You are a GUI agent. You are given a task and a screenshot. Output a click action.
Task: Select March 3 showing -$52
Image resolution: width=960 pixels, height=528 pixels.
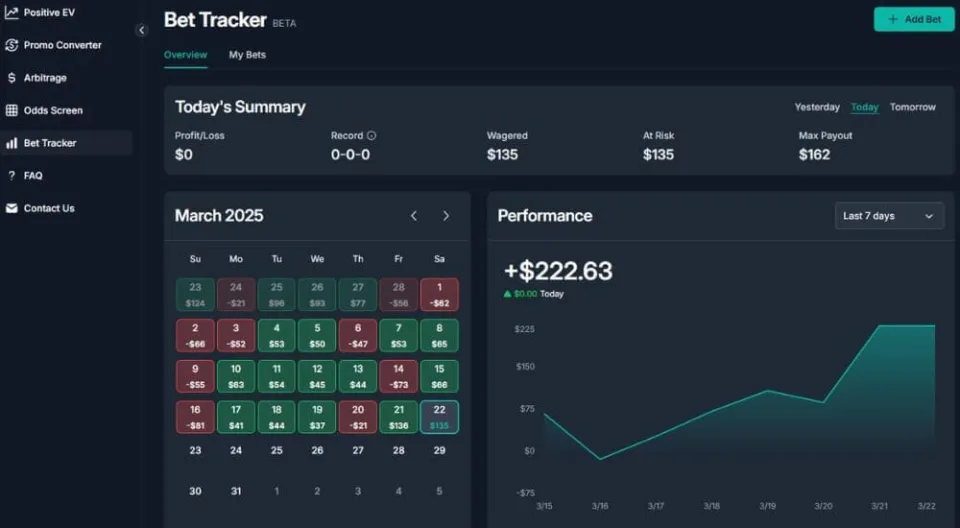236,335
